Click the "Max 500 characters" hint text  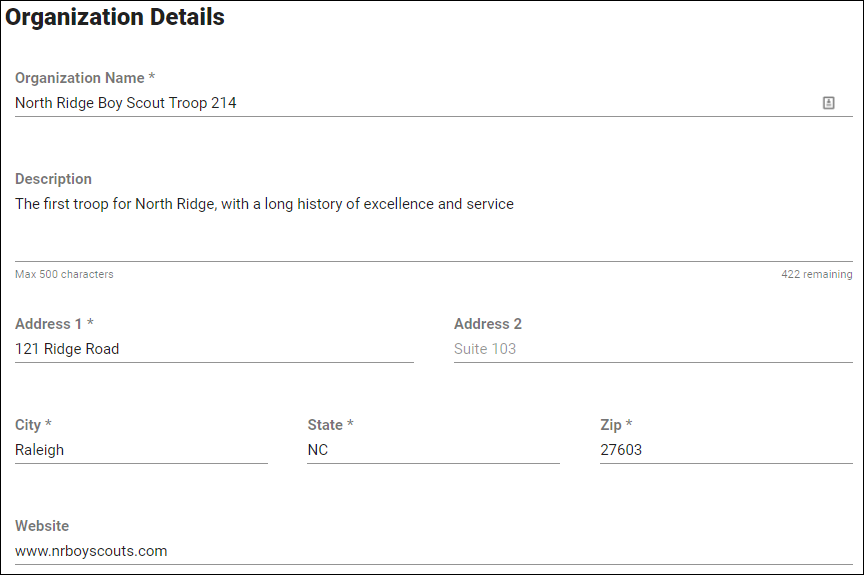(64, 274)
